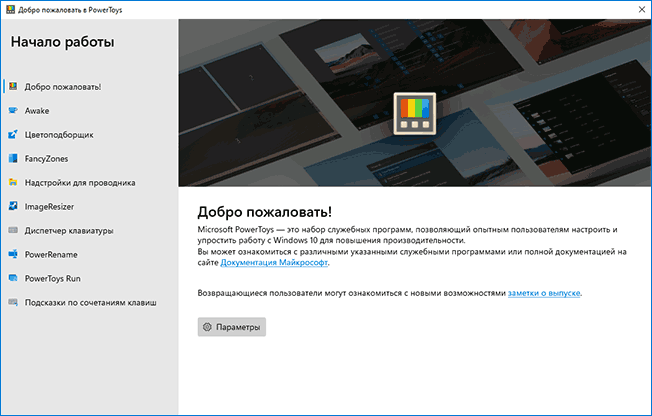Open Надстройки для проводника page
This screenshot has height=416, width=652.
(89, 183)
